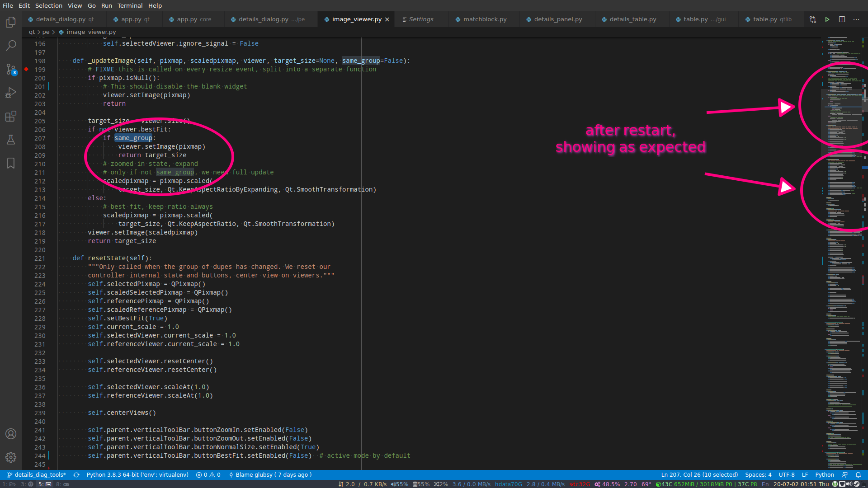Viewport: 868px width, 488px height.
Task: Click Blame glubsy status bar item
Action: 270,474
